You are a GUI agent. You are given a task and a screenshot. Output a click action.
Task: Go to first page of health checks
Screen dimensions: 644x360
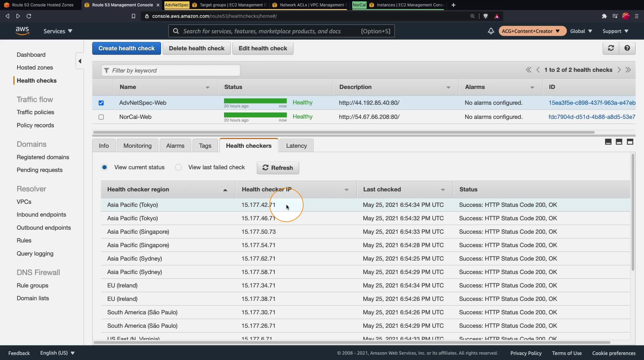point(528,70)
